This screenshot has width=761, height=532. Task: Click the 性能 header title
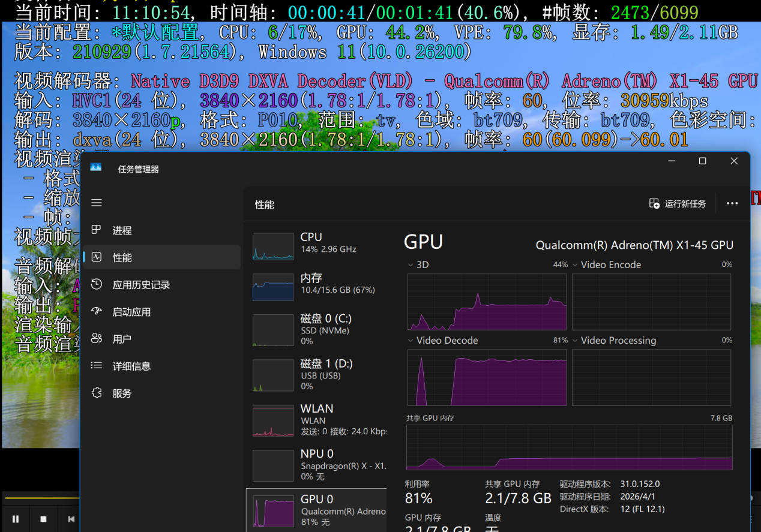[x=264, y=205]
